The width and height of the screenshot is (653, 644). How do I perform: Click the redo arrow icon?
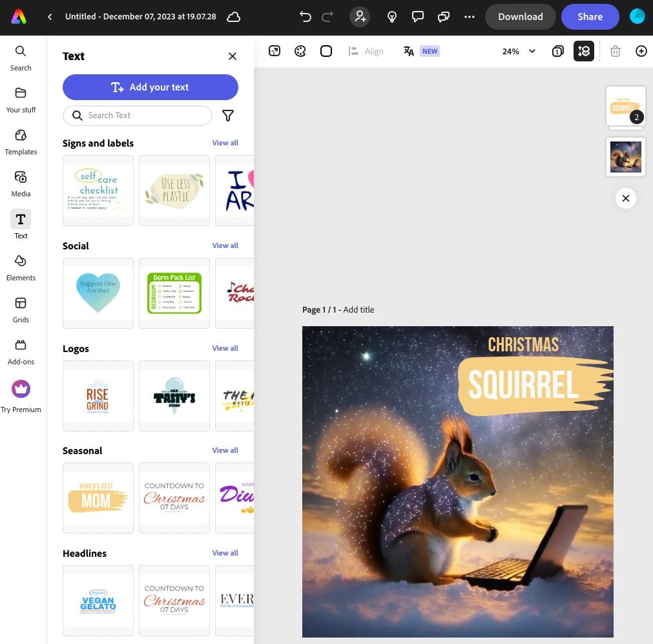(x=327, y=17)
